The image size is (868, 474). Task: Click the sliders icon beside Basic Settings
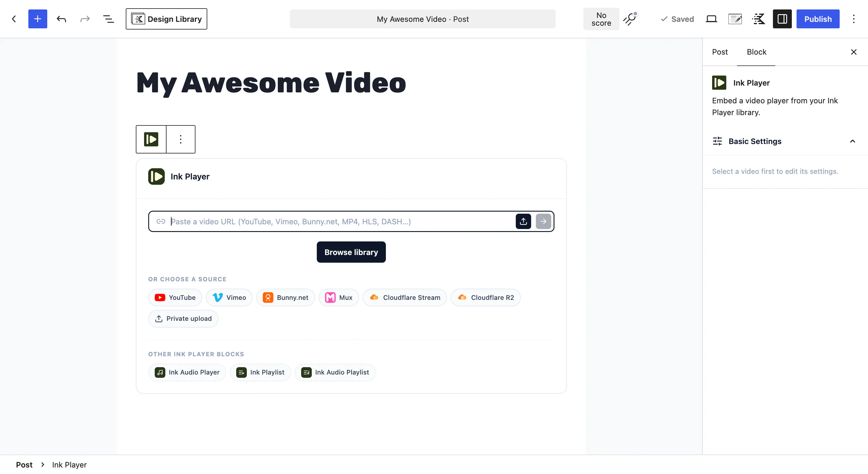[717, 141]
